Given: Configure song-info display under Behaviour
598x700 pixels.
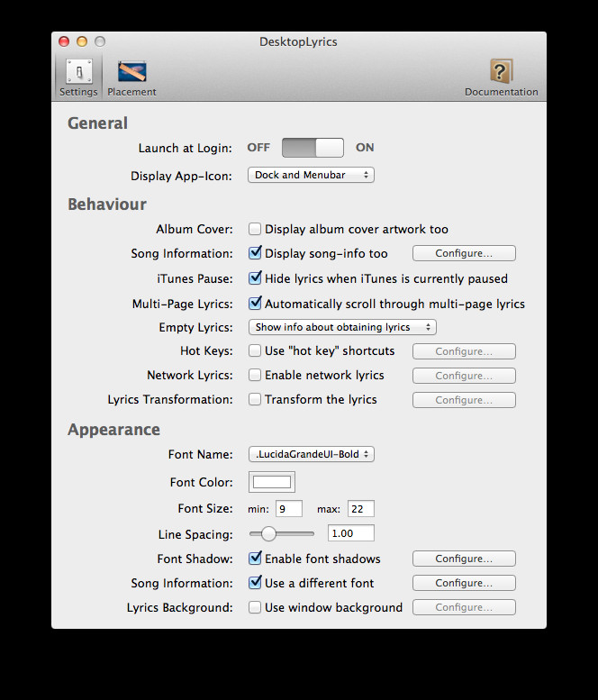Looking at the screenshot, I should click(464, 253).
